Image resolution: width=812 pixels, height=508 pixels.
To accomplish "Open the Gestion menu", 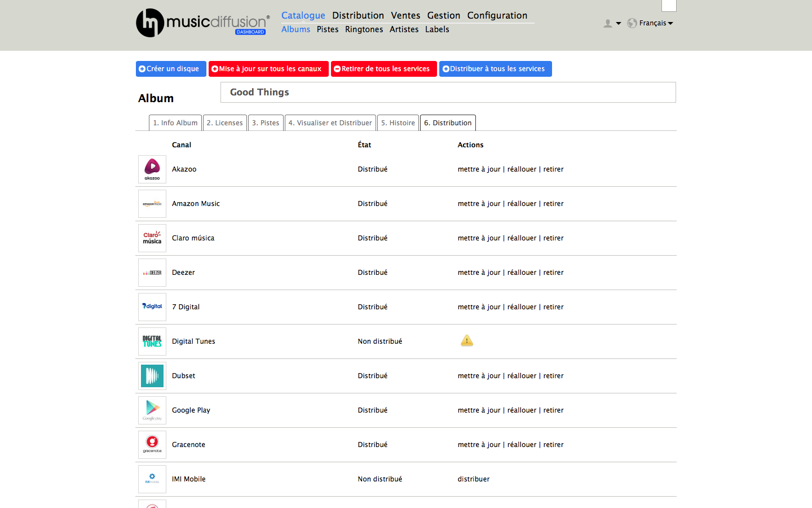I will pyautogui.click(x=444, y=15).
